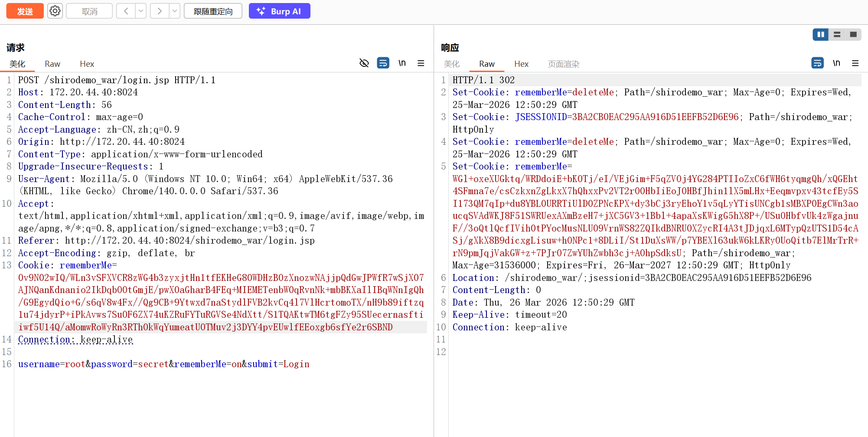
Task: Click the 跟随重定向 follow redirect button
Action: pyautogui.click(x=213, y=11)
